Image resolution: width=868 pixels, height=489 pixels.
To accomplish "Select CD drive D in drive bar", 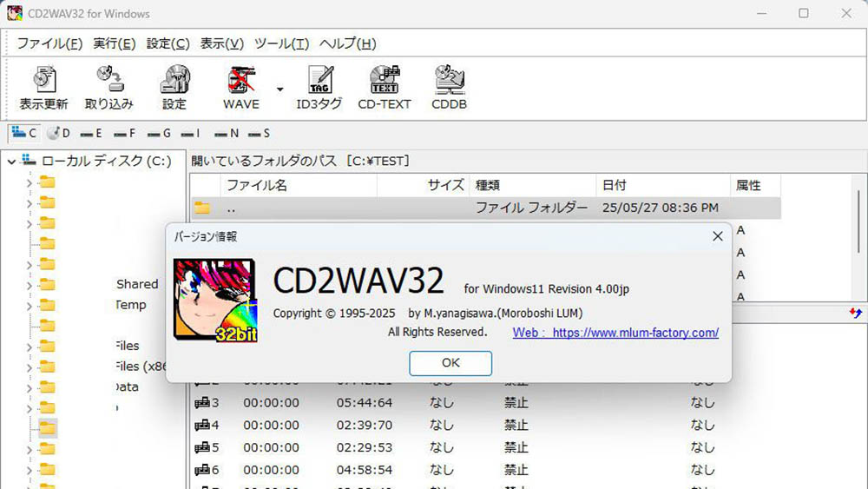I will [x=59, y=133].
